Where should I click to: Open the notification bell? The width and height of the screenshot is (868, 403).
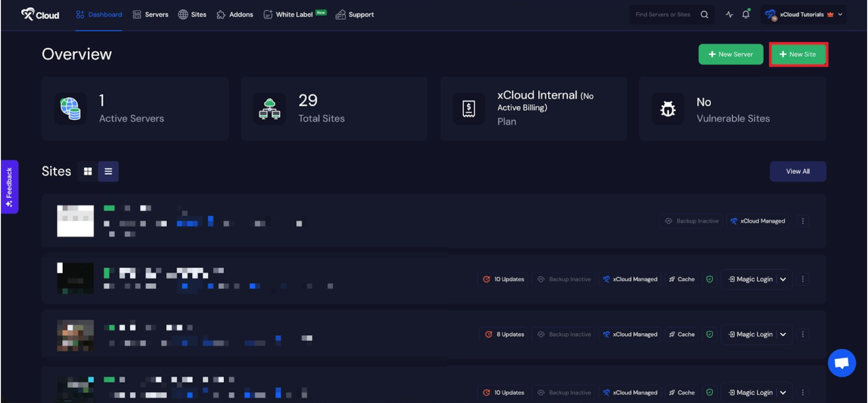[746, 14]
